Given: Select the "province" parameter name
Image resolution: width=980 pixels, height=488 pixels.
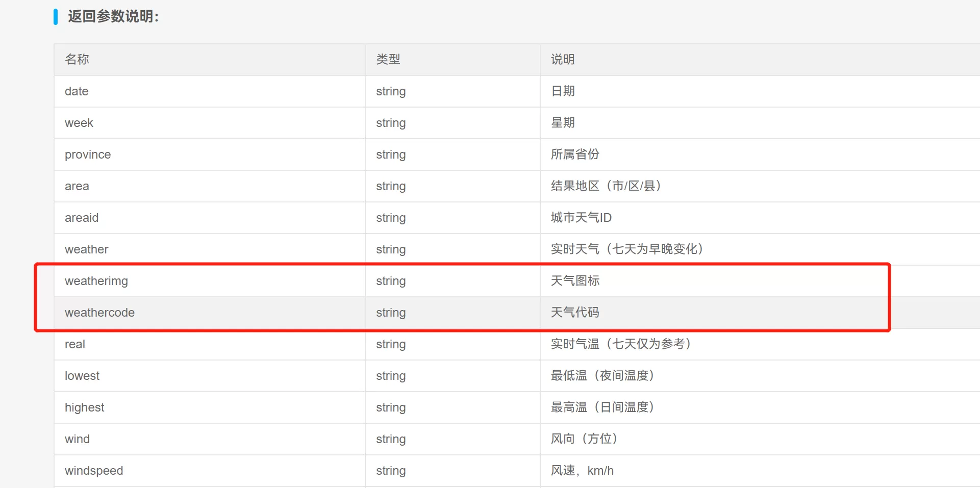Looking at the screenshot, I should tap(88, 155).
